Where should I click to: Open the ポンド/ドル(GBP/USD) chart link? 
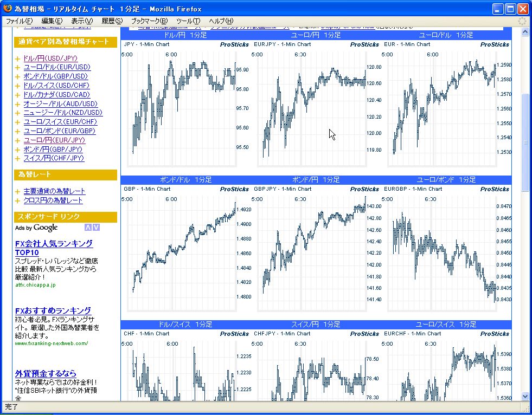56,76
